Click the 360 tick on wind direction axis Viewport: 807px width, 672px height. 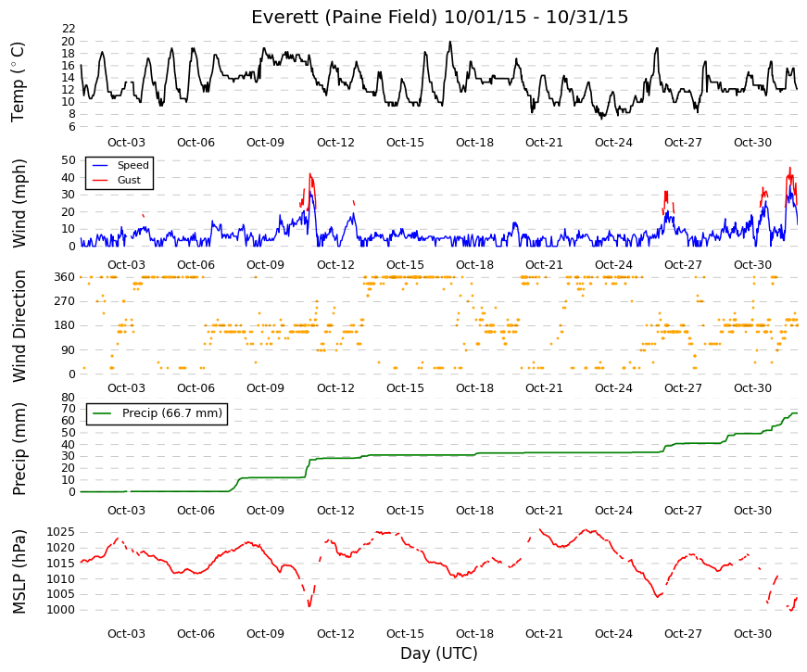64,277
